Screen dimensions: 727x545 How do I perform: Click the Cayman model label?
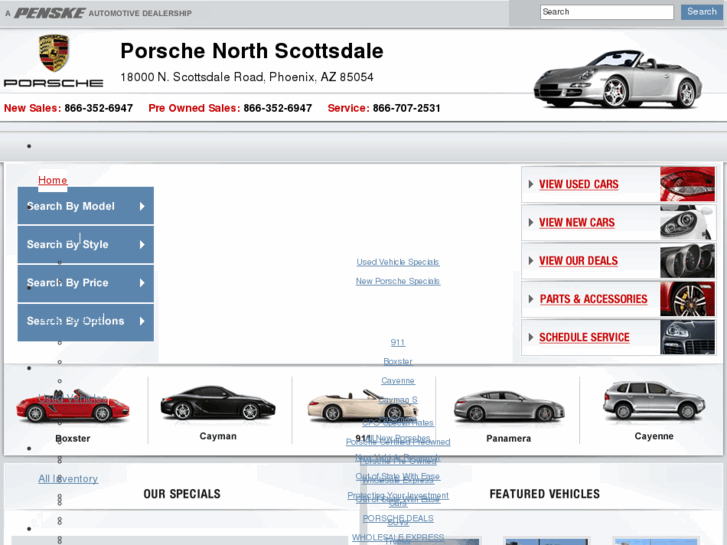pos(218,436)
